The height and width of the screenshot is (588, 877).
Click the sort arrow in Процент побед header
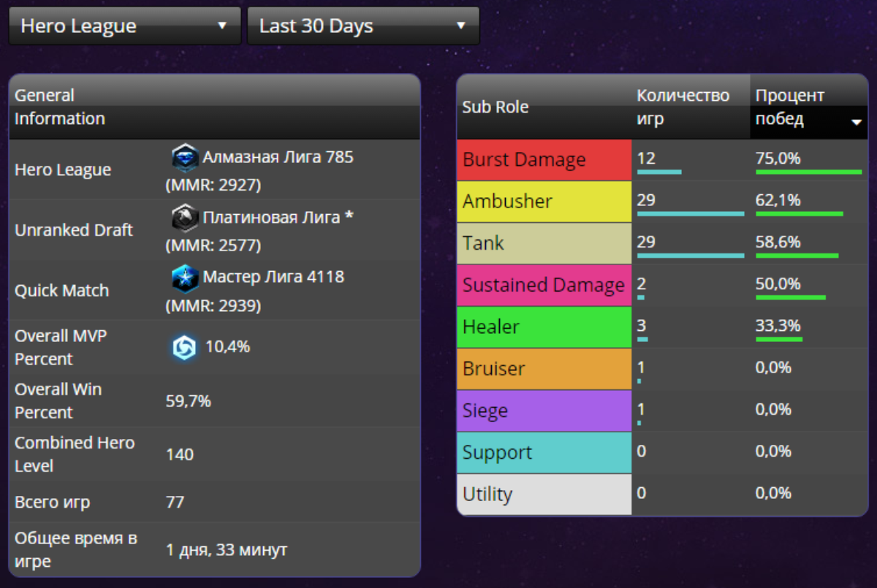[857, 123]
